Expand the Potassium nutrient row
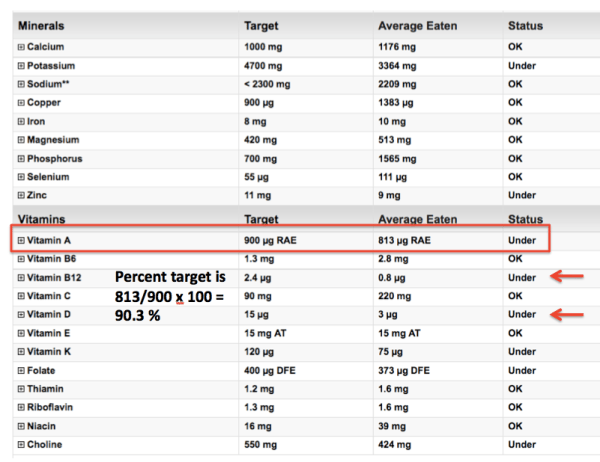 (x=21, y=66)
